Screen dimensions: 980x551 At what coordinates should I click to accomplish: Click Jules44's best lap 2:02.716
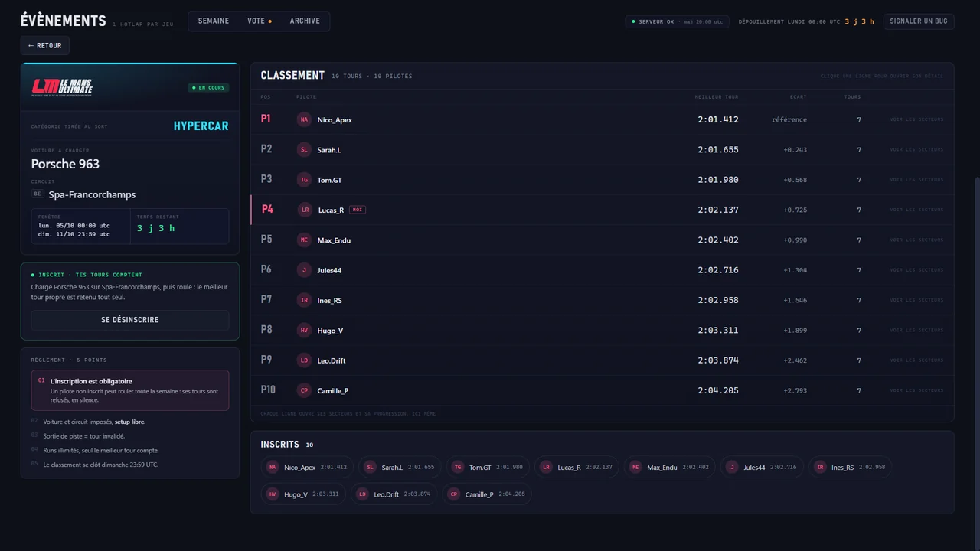pyautogui.click(x=718, y=270)
